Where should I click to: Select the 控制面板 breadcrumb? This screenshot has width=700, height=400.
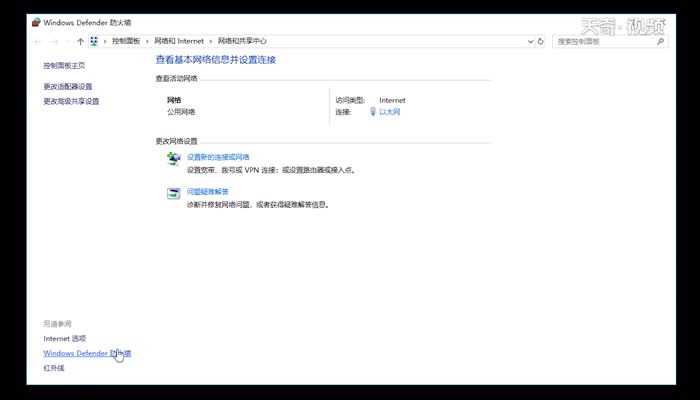(x=126, y=41)
